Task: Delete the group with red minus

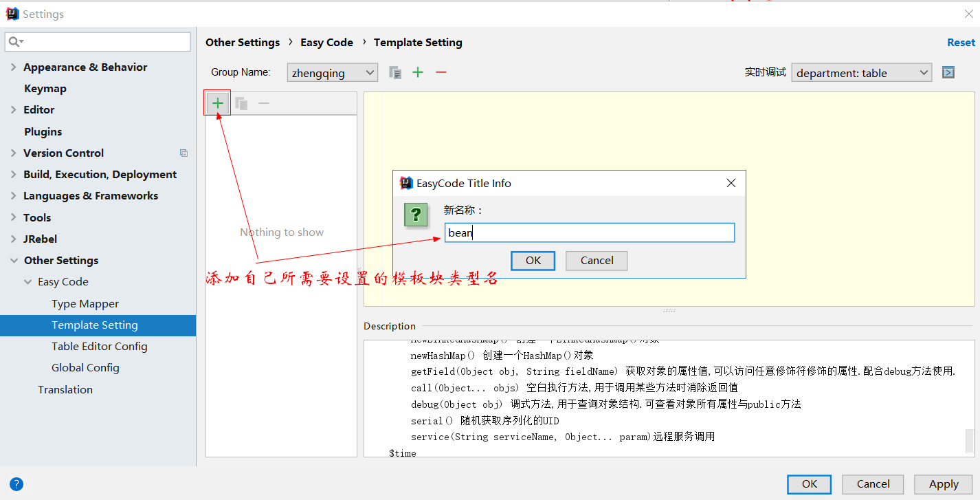Action: 441,72
